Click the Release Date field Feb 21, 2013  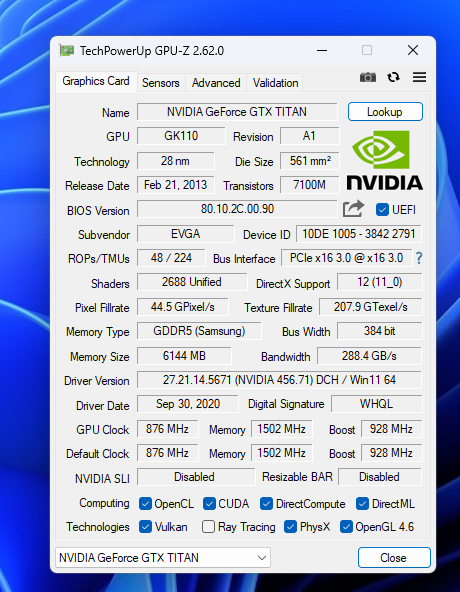pos(175,185)
